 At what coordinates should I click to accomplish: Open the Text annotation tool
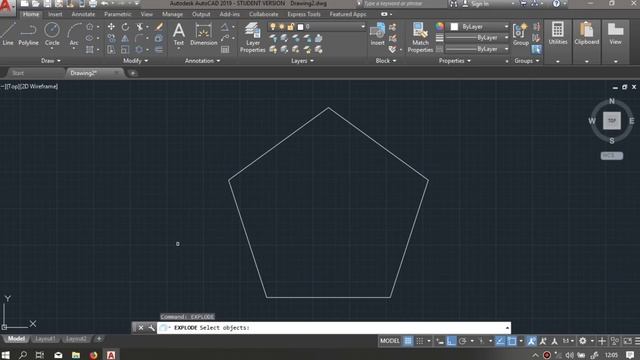[179, 34]
